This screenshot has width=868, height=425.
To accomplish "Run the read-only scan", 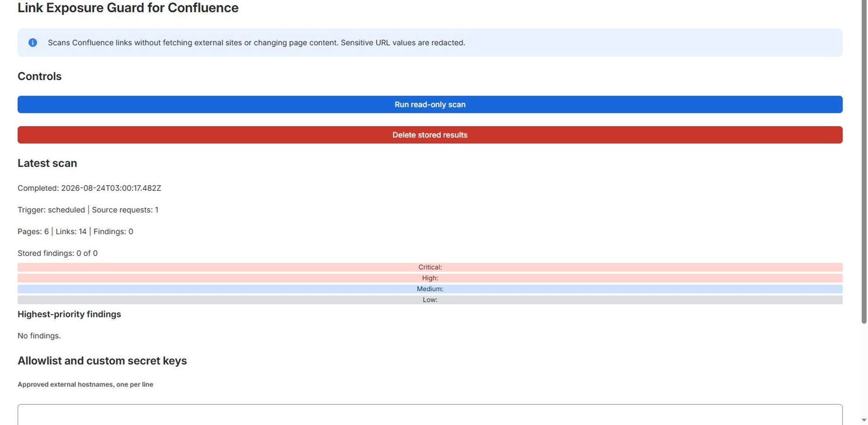I will tap(430, 104).
